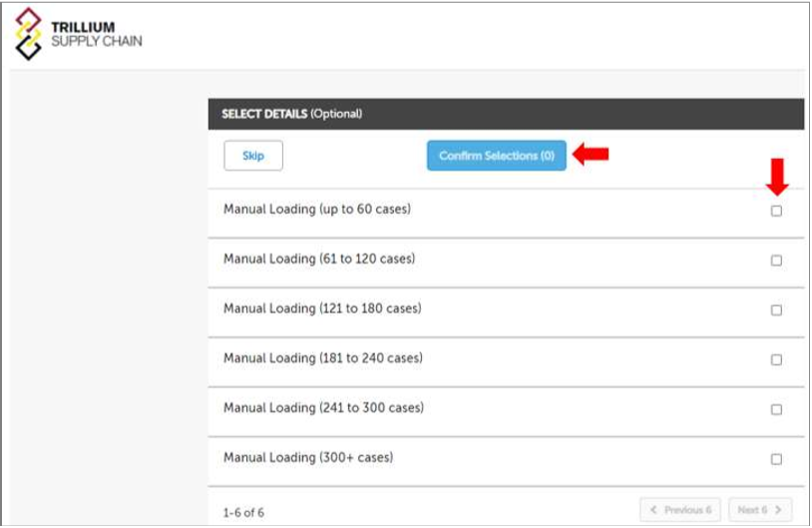This screenshot has height=528, width=812.
Task: Enable the 121 to 180 cases checkbox
Action: pyautogui.click(x=776, y=310)
